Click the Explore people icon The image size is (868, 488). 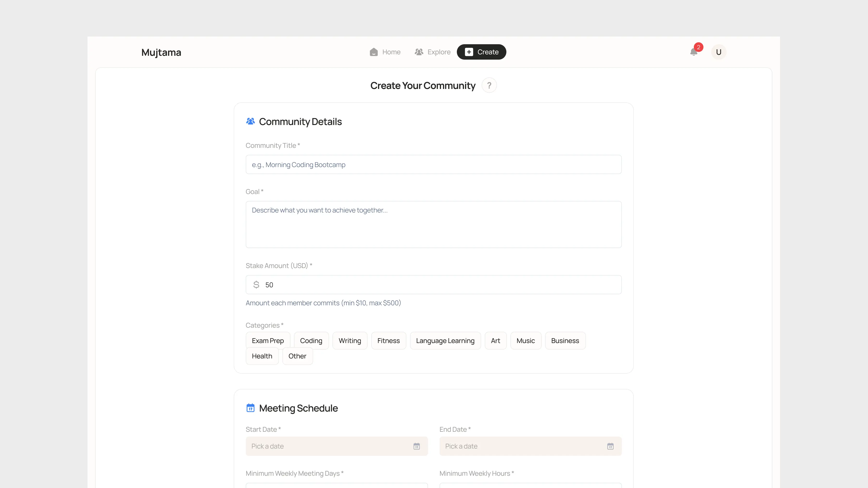tap(419, 52)
